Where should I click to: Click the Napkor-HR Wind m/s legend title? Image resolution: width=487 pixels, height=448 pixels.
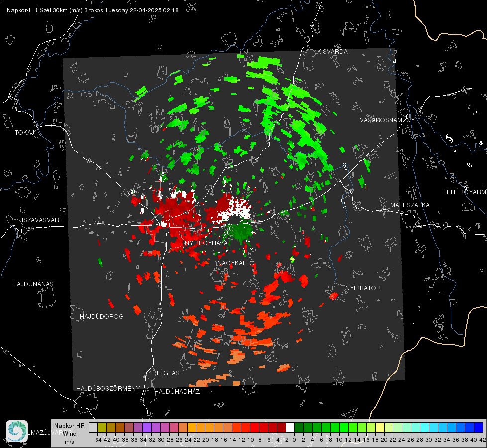click(x=69, y=434)
